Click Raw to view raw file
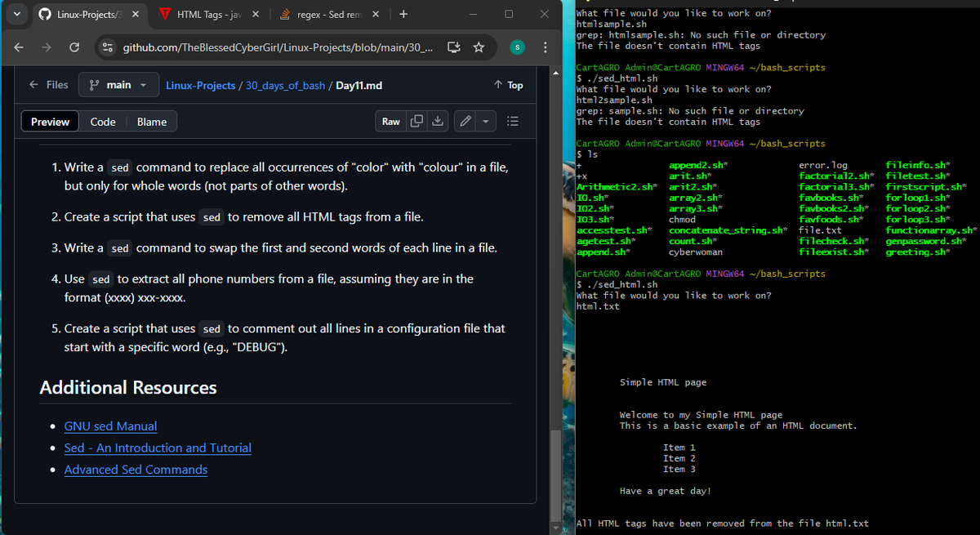 click(390, 120)
